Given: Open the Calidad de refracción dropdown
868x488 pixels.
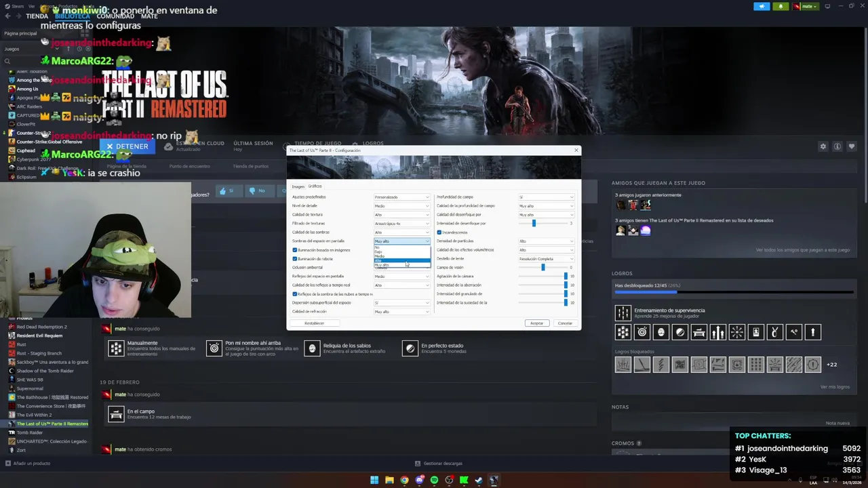Looking at the screenshot, I should click(x=402, y=312).
